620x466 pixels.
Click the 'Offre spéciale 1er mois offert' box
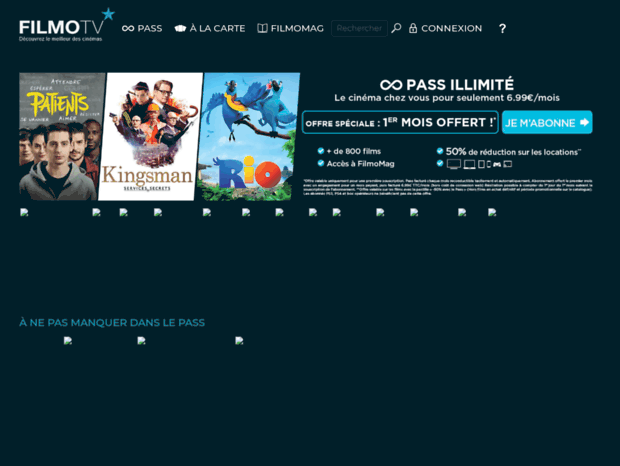400,123
